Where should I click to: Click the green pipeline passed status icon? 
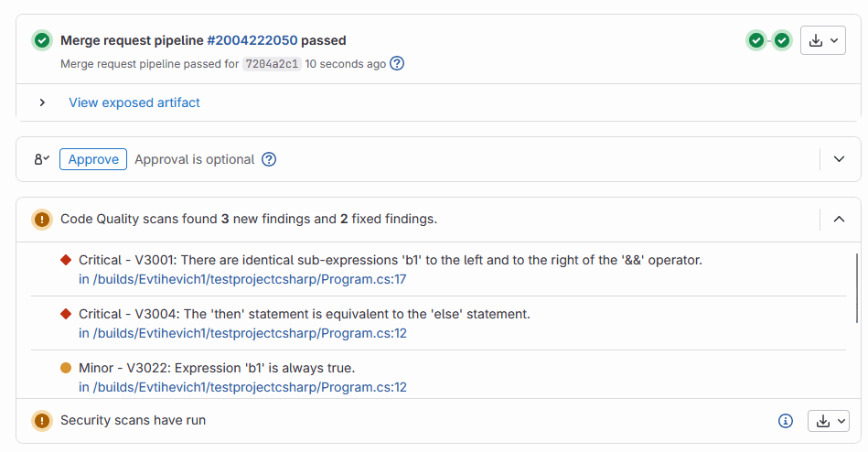coord(41,40)
